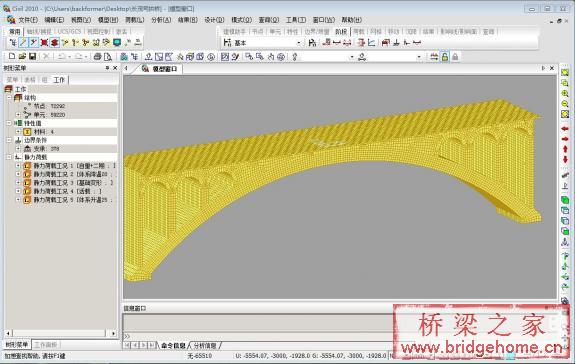Viewport: 575px width, 364px height.
Task: Click the blue monitor icon in toolbar
Action: pyautogui.click(x=117, y=43)
